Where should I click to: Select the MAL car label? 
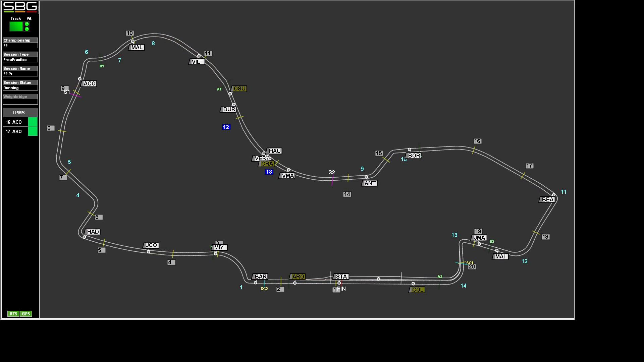click(x=137, y=47)
